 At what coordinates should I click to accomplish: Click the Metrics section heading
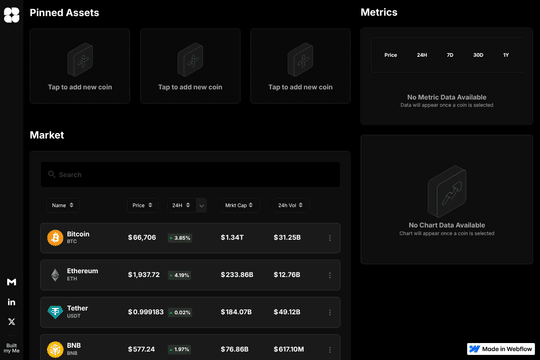379,12
